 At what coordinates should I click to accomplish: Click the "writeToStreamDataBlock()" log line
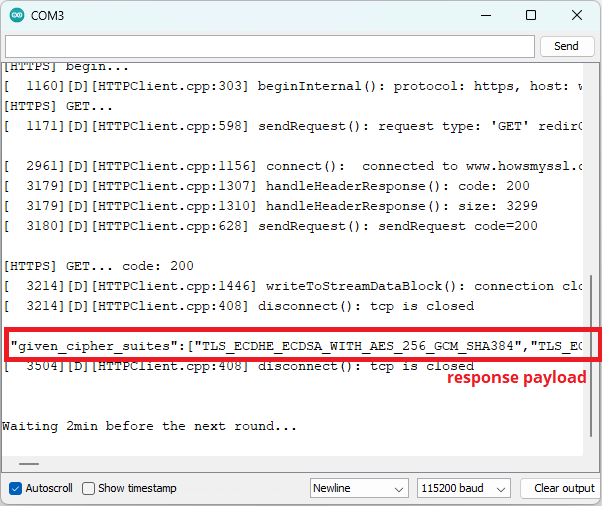(293, 286)
